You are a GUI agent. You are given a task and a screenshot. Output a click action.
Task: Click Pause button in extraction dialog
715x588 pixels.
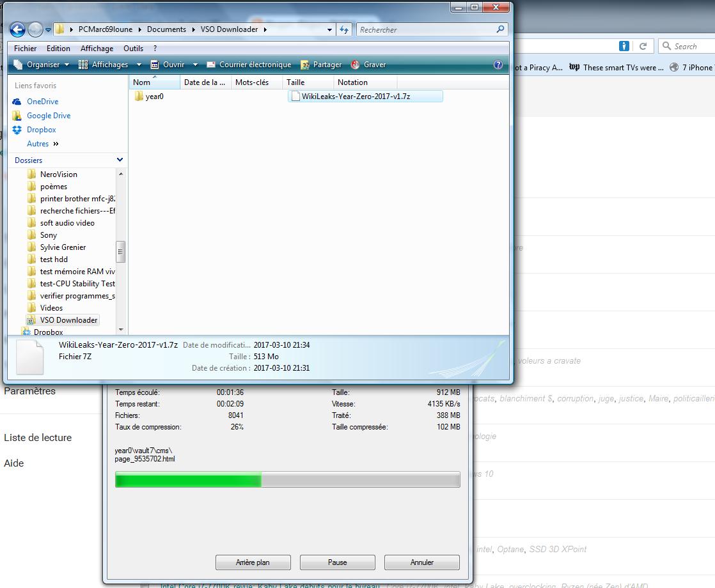[338, 562]
